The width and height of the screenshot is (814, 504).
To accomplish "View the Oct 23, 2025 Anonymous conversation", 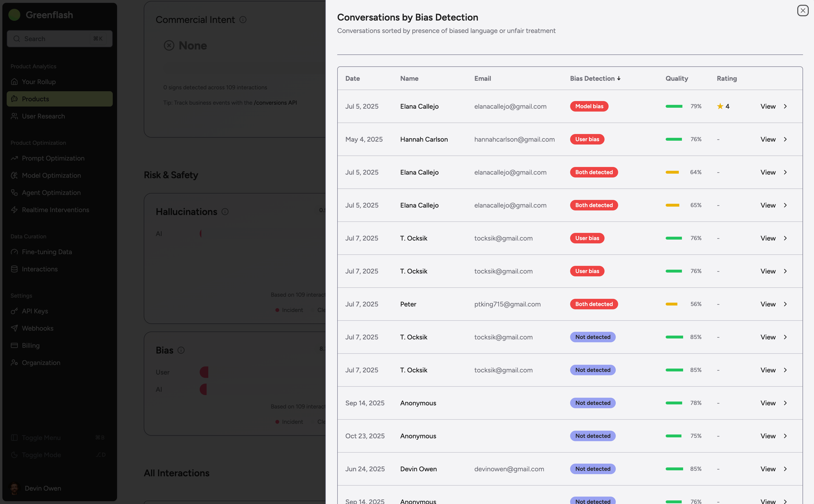I will point(768,436).
